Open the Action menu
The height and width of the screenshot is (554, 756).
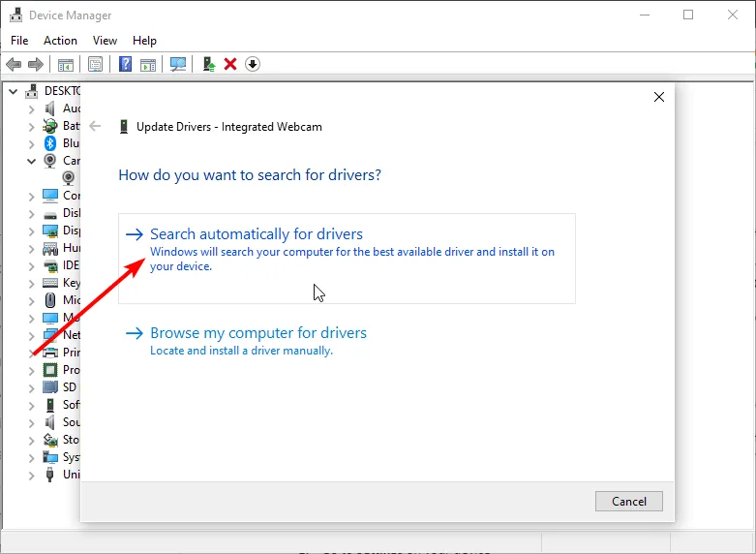60,41
